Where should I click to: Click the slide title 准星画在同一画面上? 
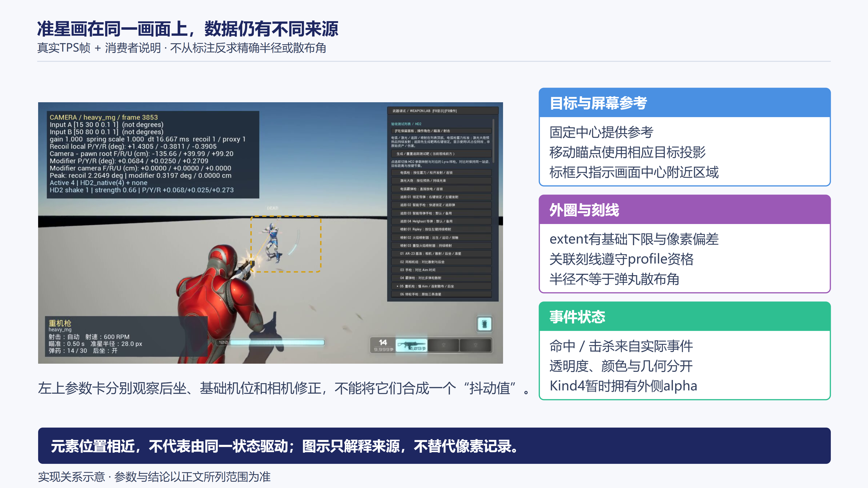(188, 29)
